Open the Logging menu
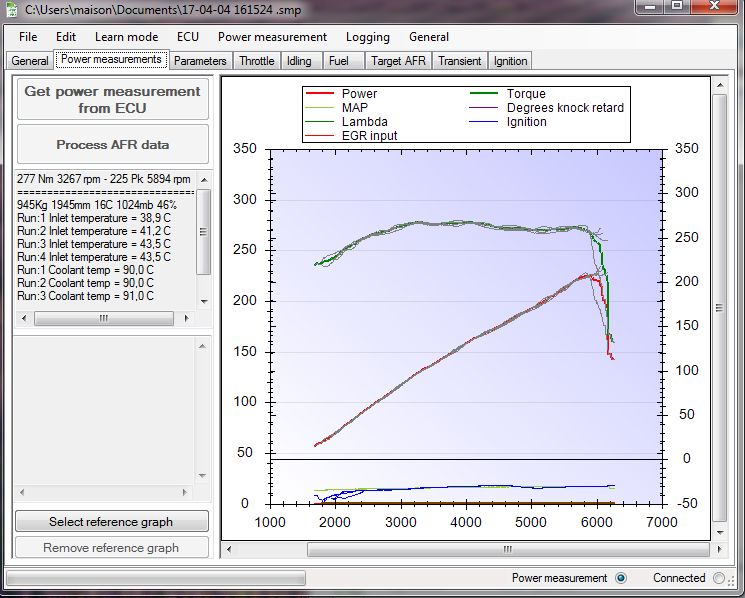The width and height of the screenshot is (745, 598). pos(367,37)
